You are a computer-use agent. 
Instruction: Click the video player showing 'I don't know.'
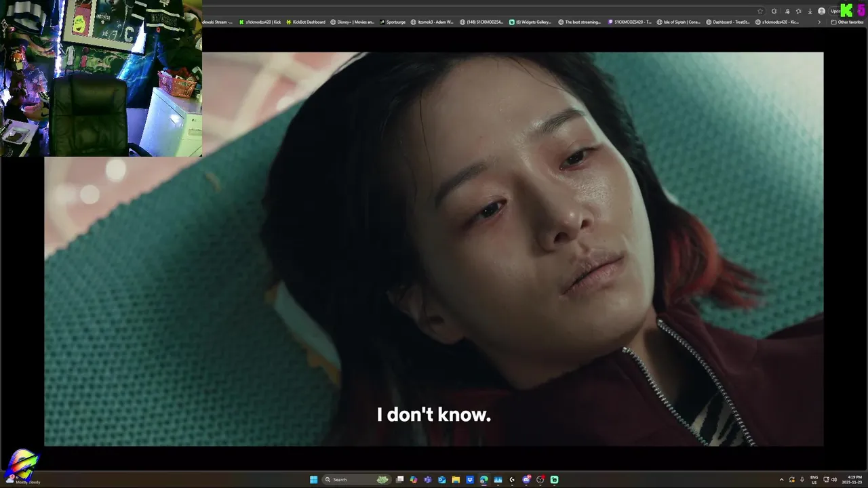click(x=434, y=249)
